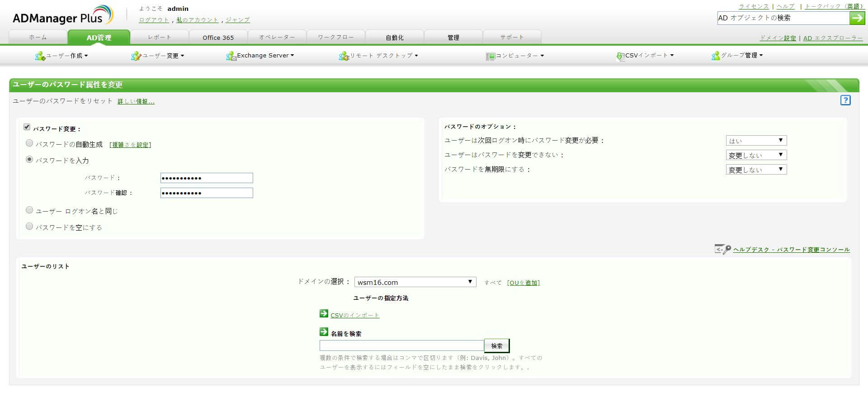This screenshot has height=402, width=868.
Task: Open ヘルプデスク - パスワード変更コンソール link
Action: [x=792, y=250]
